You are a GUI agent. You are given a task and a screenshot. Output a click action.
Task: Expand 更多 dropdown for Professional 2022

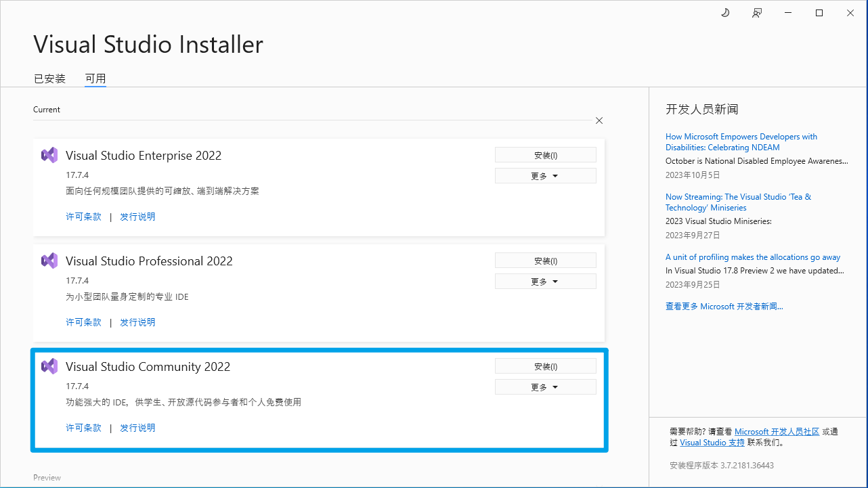click(546, 282)
